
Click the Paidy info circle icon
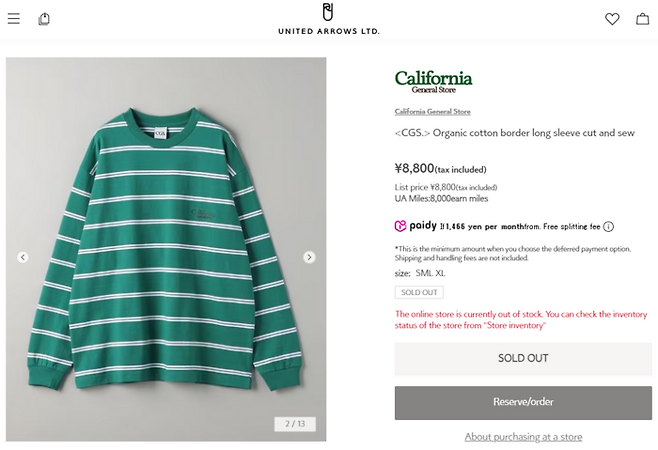pyautogui.click(x=608, y=227)
